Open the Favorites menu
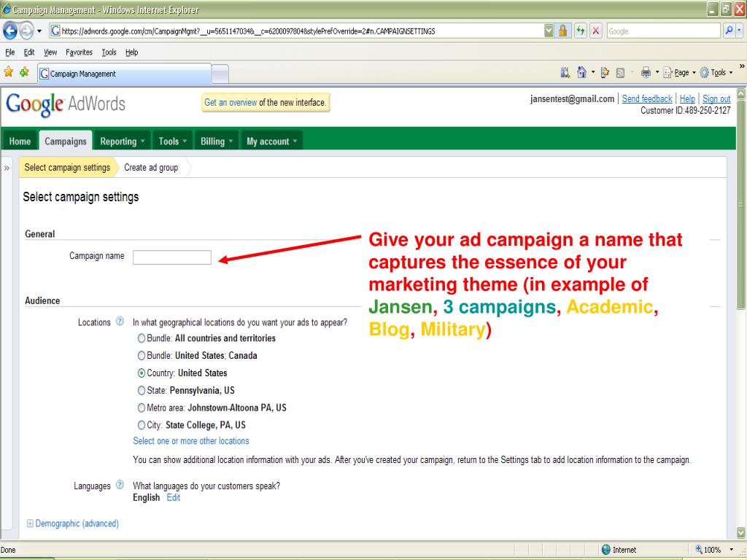 (79, 52)
